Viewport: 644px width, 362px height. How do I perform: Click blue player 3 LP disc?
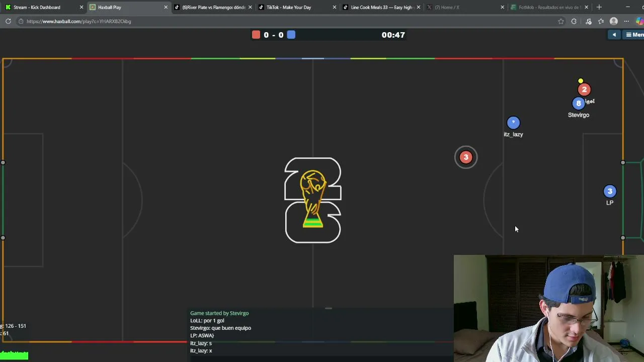610,191
